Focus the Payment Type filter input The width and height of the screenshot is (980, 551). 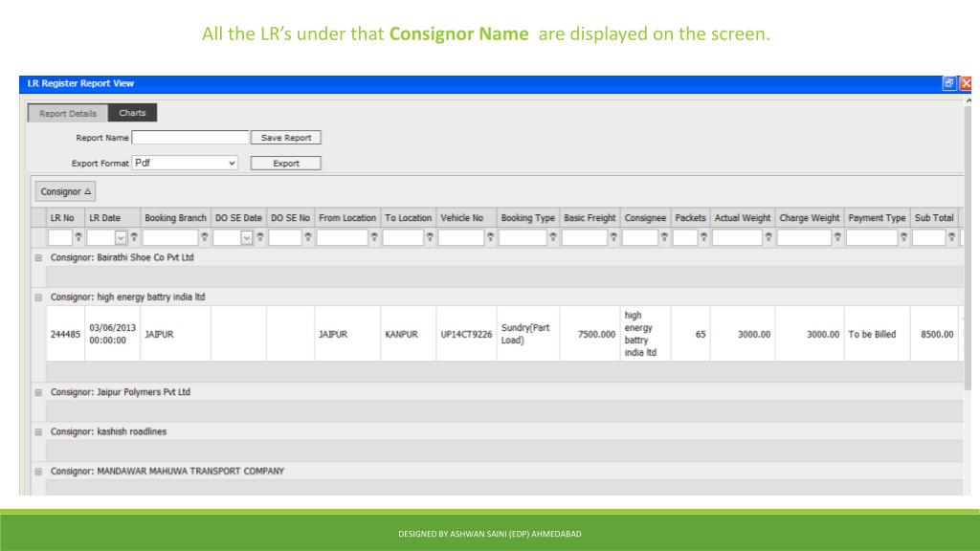[872, 237]
